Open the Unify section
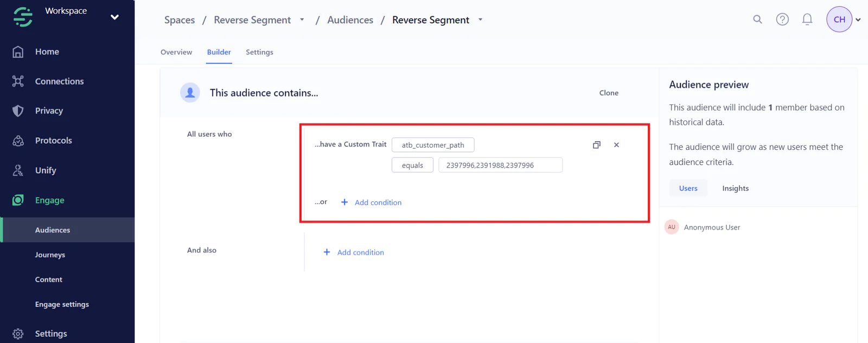 (x=46, y=170)
